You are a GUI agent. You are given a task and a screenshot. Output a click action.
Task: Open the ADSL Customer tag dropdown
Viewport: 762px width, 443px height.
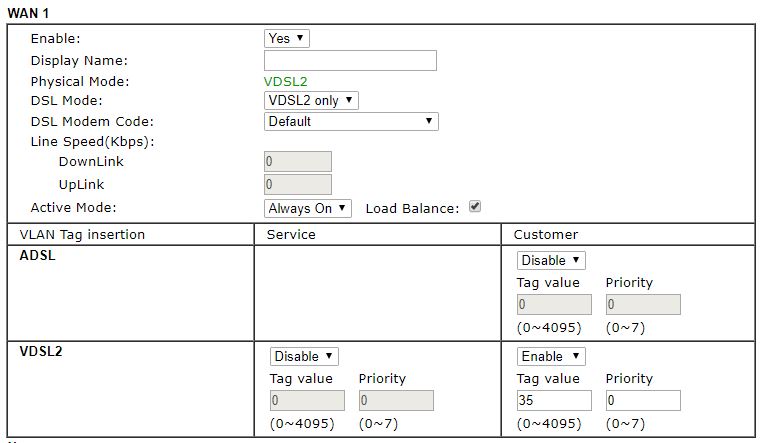point(551,260)
